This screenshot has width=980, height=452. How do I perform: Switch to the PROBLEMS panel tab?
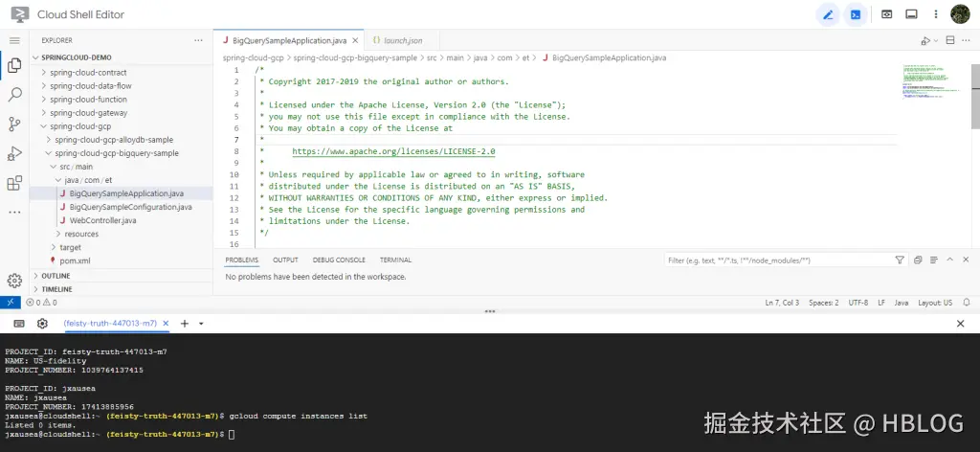tap(242, 260)
